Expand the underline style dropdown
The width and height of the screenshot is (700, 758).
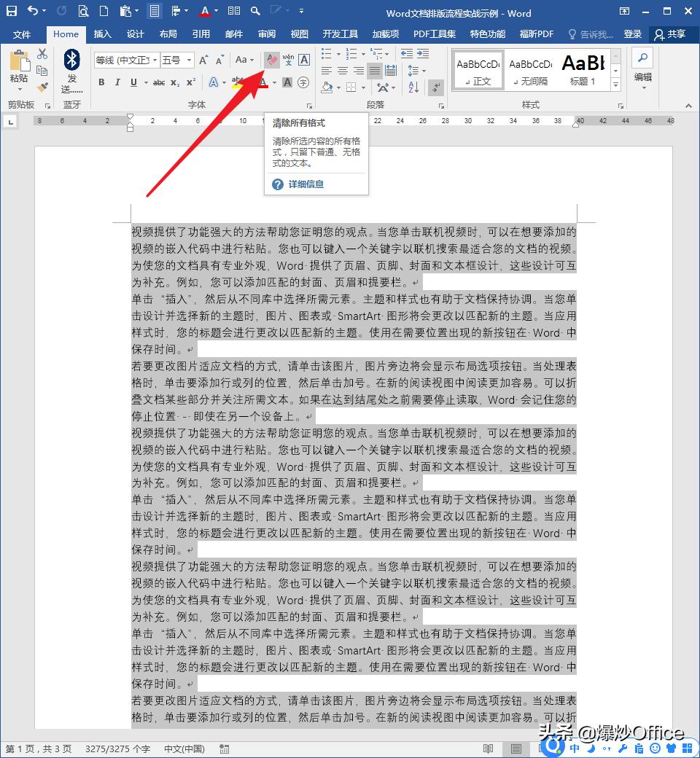(x=146, y=82)
